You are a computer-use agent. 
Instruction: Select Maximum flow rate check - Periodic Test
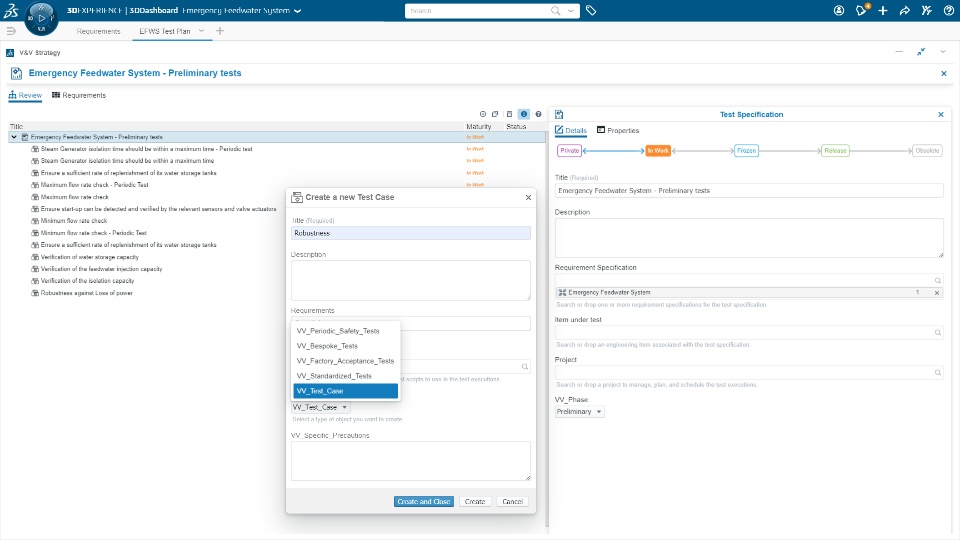(x=94, y=185)
